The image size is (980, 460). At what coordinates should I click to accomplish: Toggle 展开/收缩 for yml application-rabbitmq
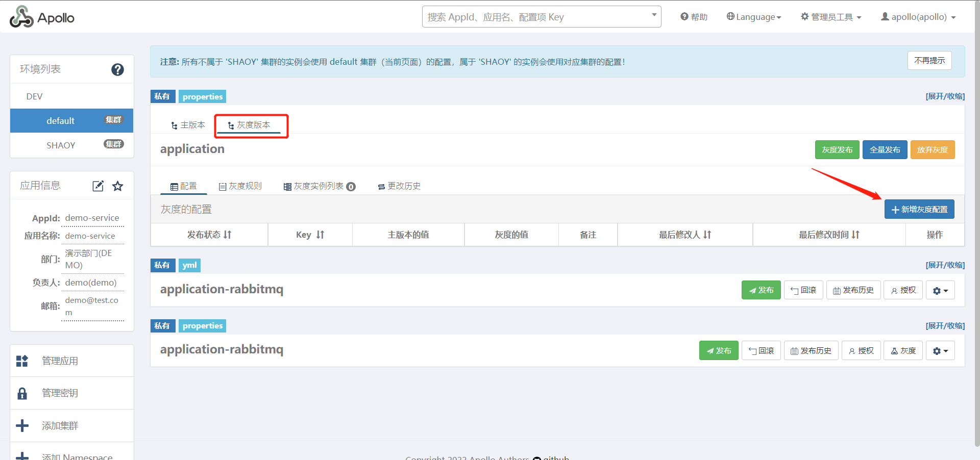[x=945, y=265]
